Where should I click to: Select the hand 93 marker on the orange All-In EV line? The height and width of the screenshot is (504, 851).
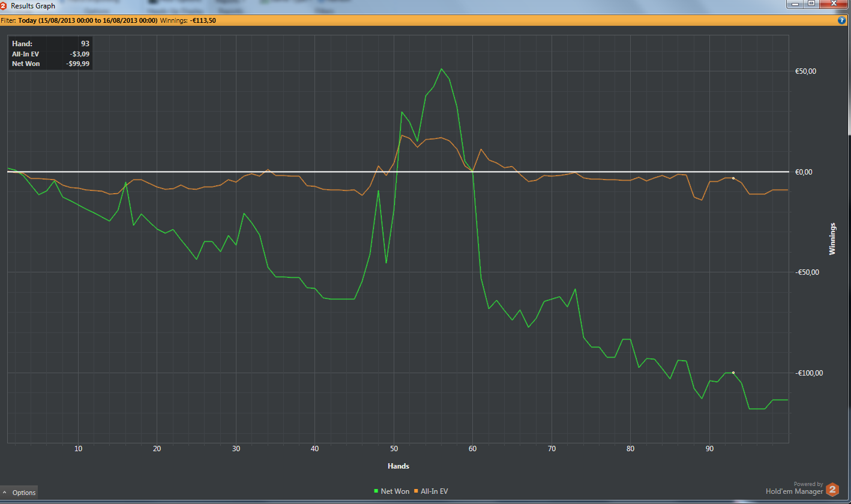coord(733,178)
